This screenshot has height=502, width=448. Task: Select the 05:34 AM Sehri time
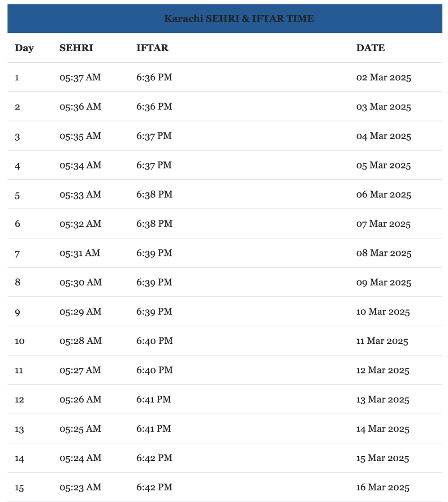tap(80, 165)
